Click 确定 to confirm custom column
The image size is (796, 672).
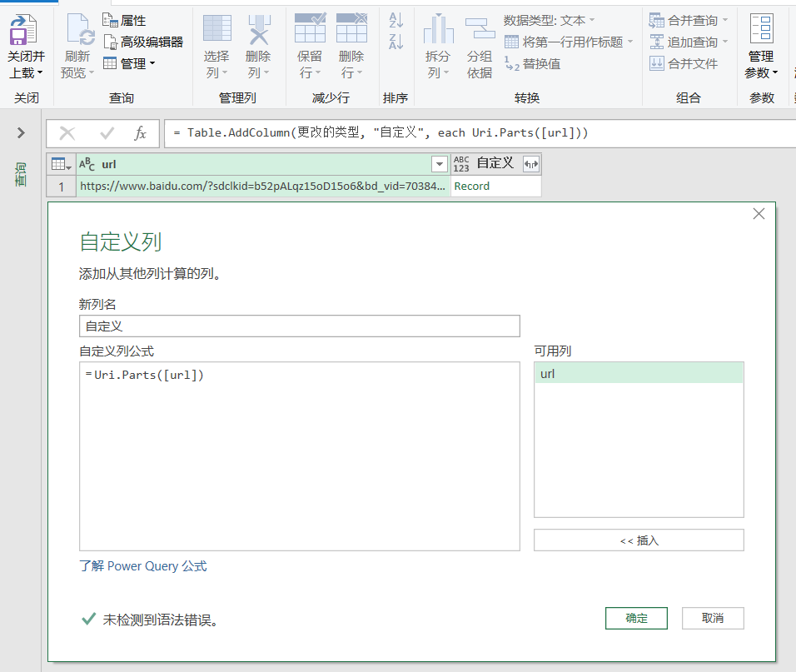(636, 618)
